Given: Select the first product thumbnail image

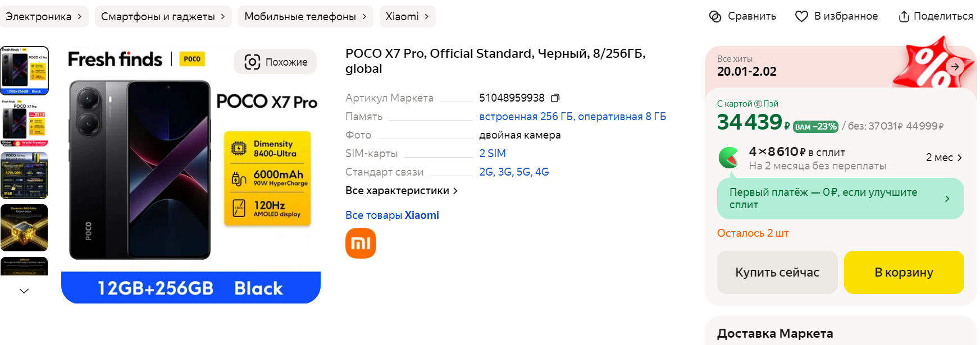Looking at the screenshot, I should pos(24,71).
